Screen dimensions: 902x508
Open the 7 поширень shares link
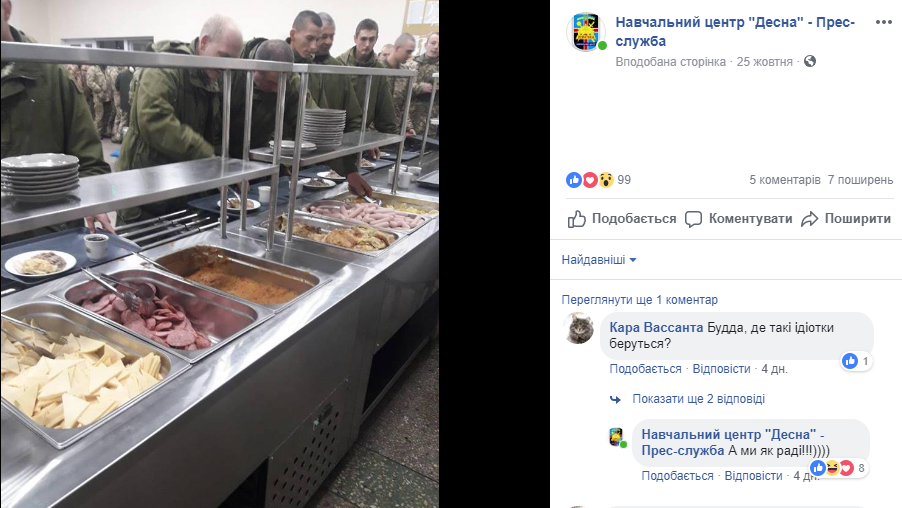861,180
